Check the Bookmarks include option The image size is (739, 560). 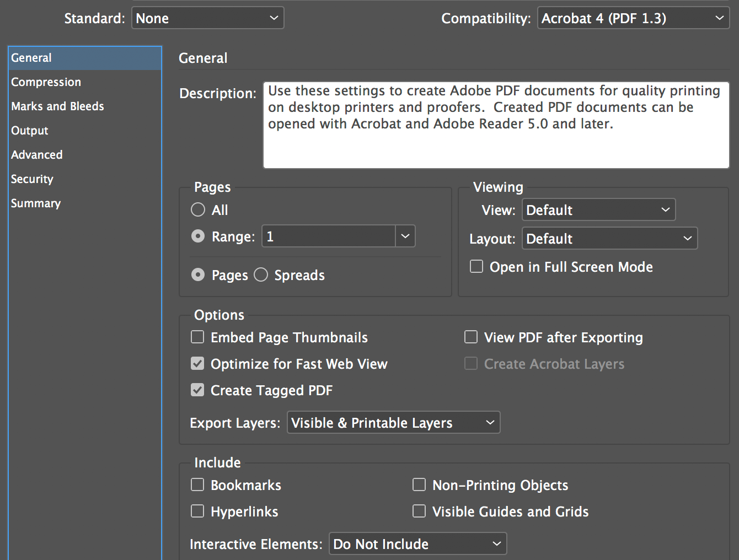[197, 485]
